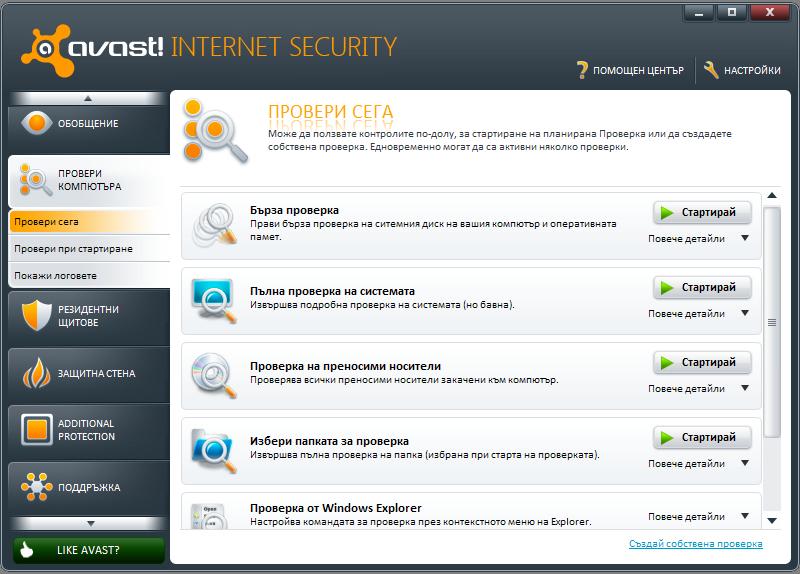Click the Бърза проверка magnifier icon
Viewport: 800px width, 574px height.
coord(215,224)
